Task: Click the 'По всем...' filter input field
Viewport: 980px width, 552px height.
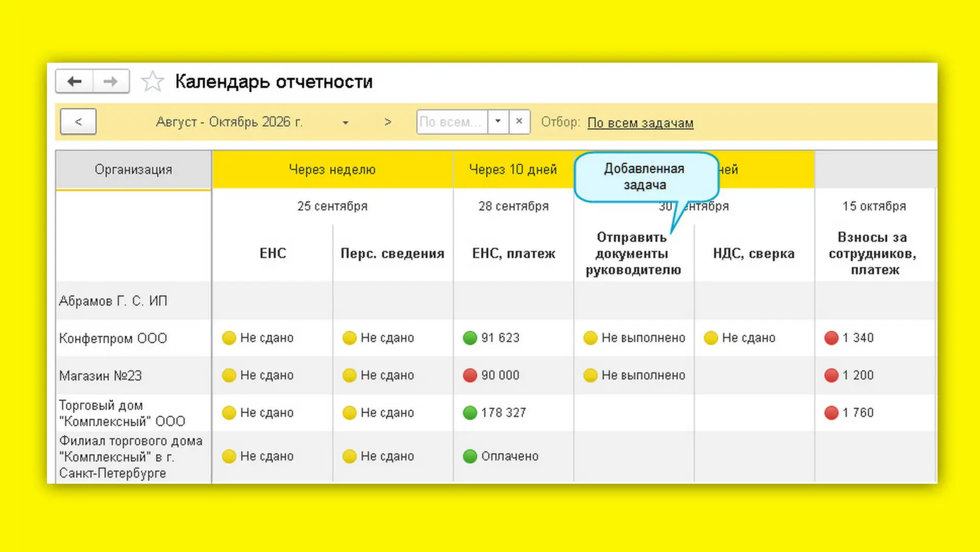Action: coord(452,122)
